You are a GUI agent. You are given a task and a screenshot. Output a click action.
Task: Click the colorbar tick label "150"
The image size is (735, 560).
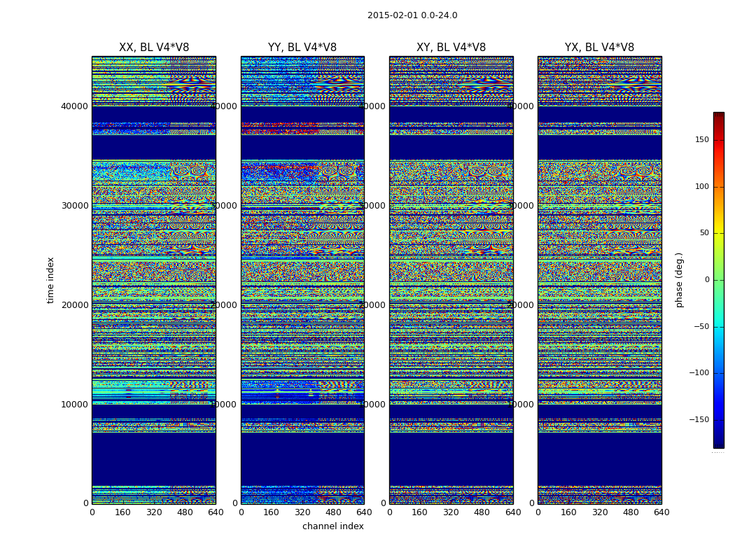[x=701, y=140]
